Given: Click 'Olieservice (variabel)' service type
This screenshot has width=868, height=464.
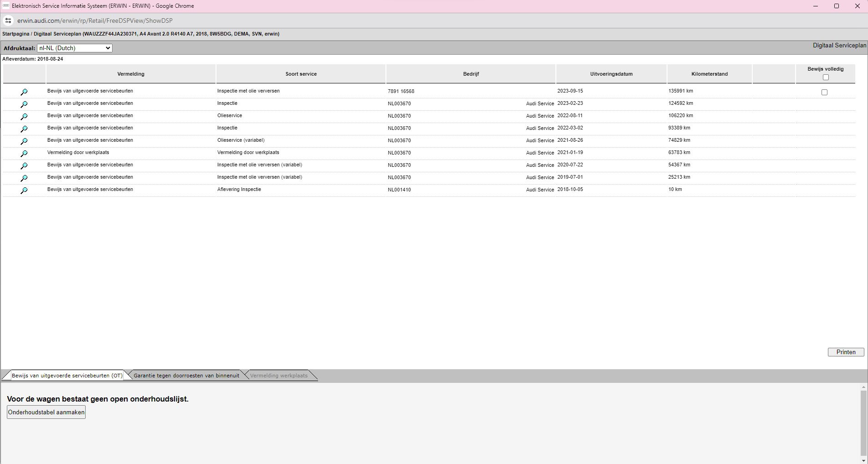Looking at the screenshot, I should pyautogui.click(x=241, y=140).
